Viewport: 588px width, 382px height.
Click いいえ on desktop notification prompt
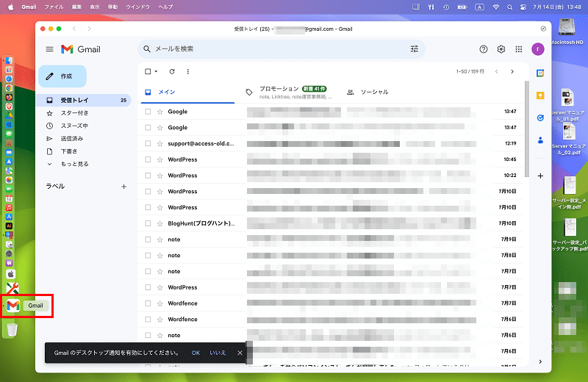218,353
